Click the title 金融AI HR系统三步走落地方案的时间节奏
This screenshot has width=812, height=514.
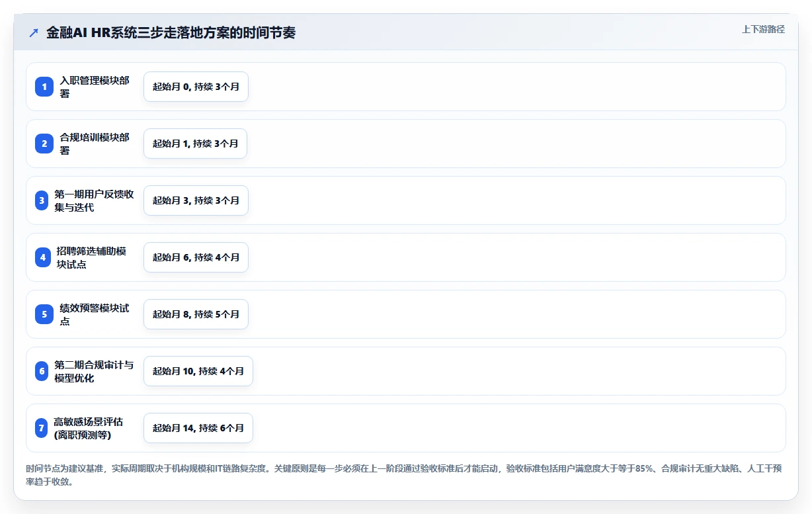pos(171,33)
